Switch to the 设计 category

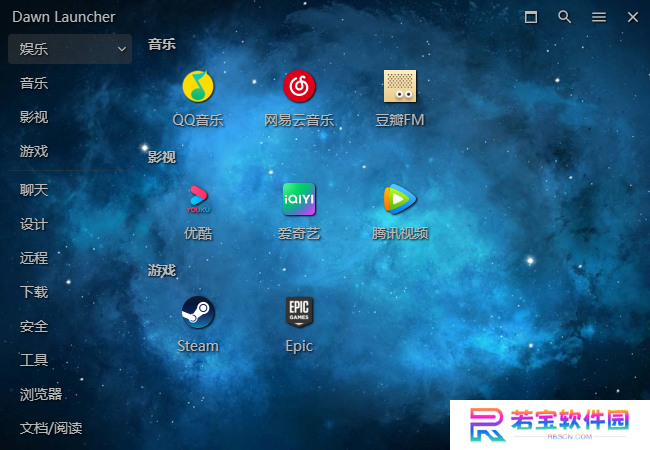[x=34, y=224]
